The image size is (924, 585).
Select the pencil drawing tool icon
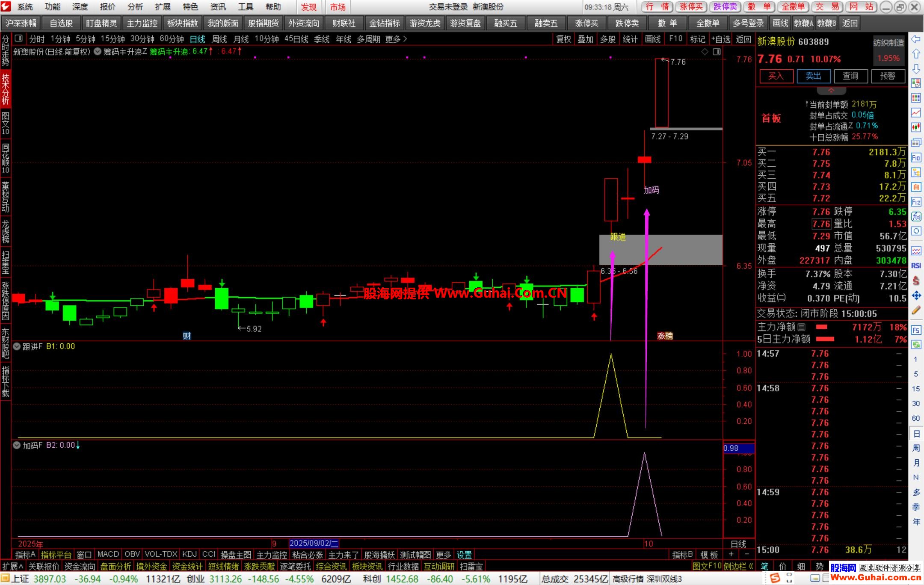[x=916, y=310]
